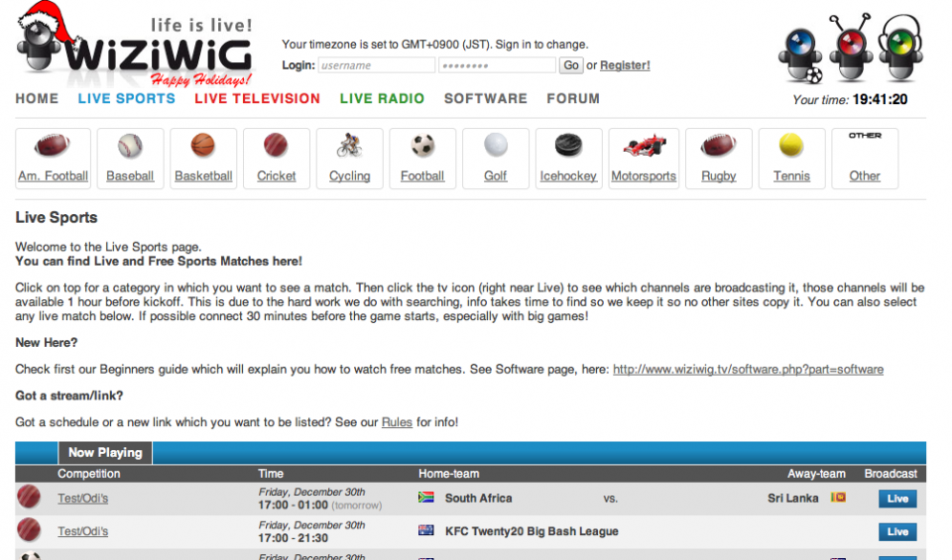
Task: Click Live button for South Africa match
Action: tap(897, 499)
